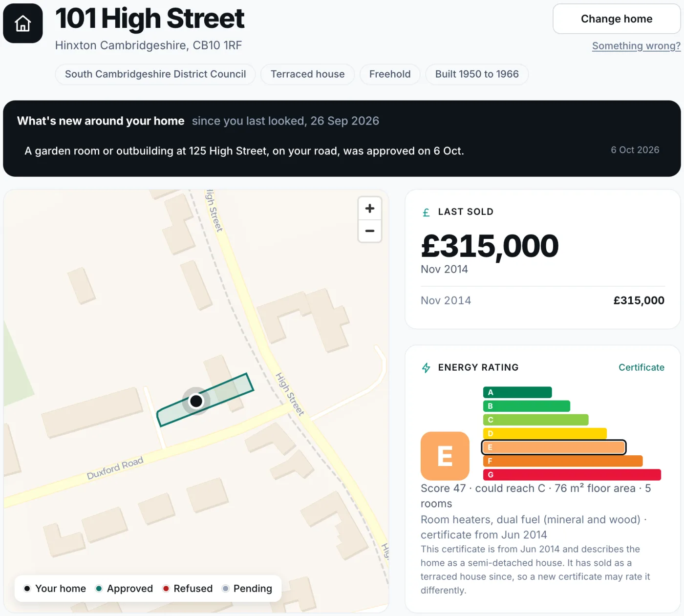Open the energy Certificate link
684x616 pixels.
(x=641, y=367)
